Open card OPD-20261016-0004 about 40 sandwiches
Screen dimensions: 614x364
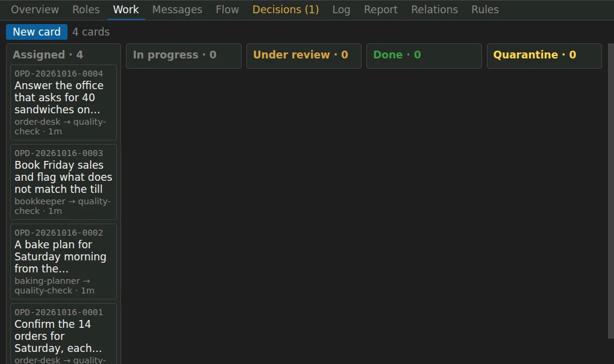[63, 102]
